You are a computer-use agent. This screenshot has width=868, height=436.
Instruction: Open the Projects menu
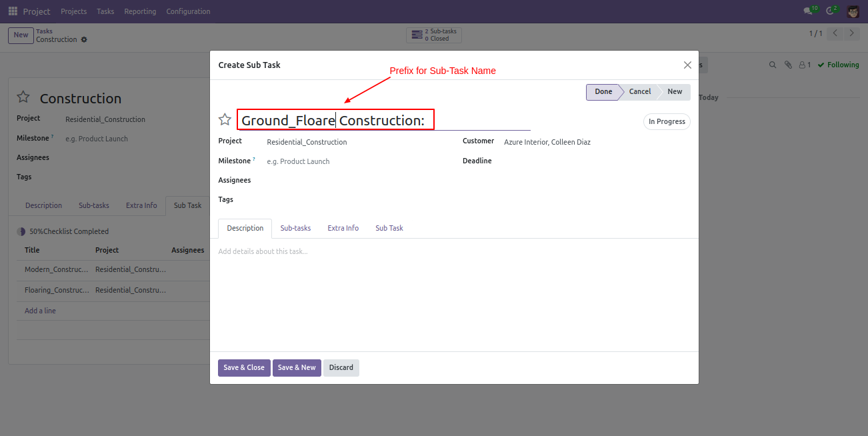coord(74,11)
